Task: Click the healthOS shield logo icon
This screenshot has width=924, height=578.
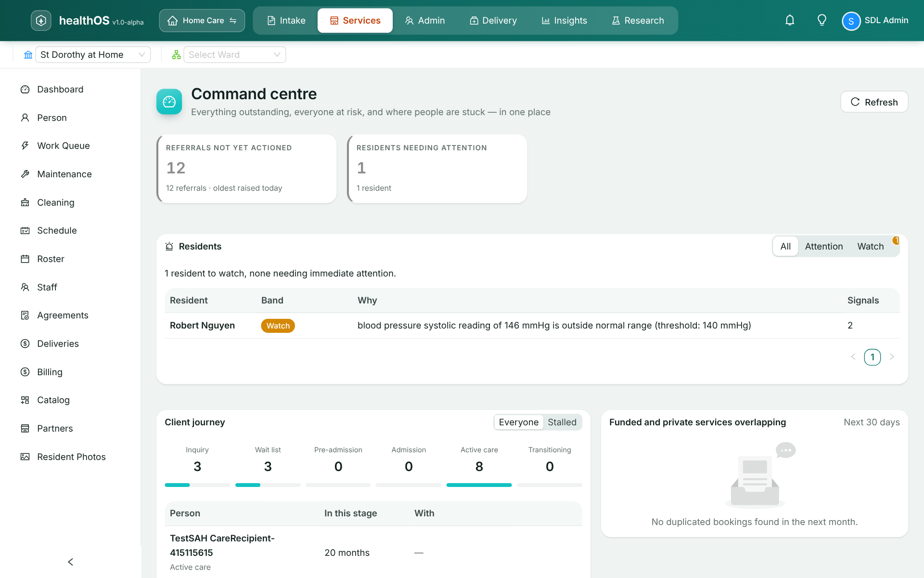Action: 41,20
